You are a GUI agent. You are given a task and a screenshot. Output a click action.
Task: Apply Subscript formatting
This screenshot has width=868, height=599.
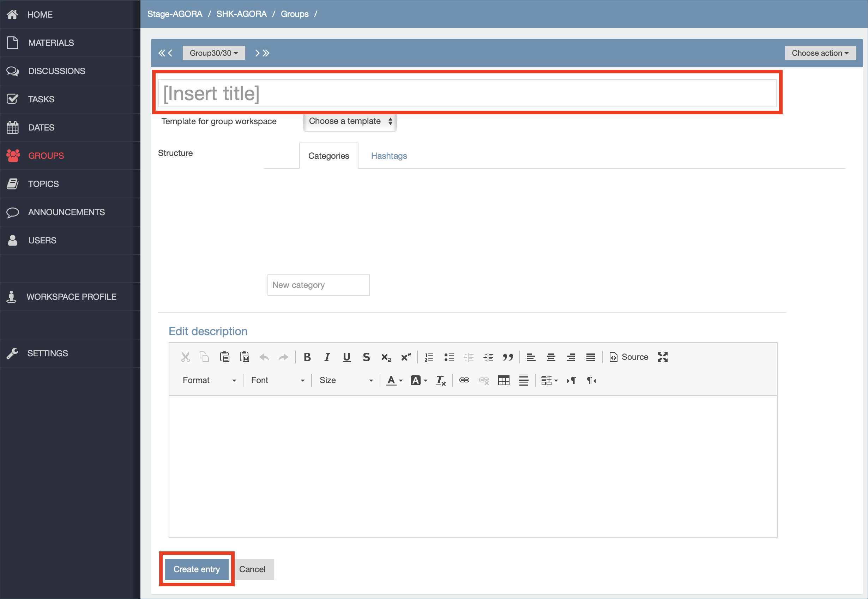point(386,357)
